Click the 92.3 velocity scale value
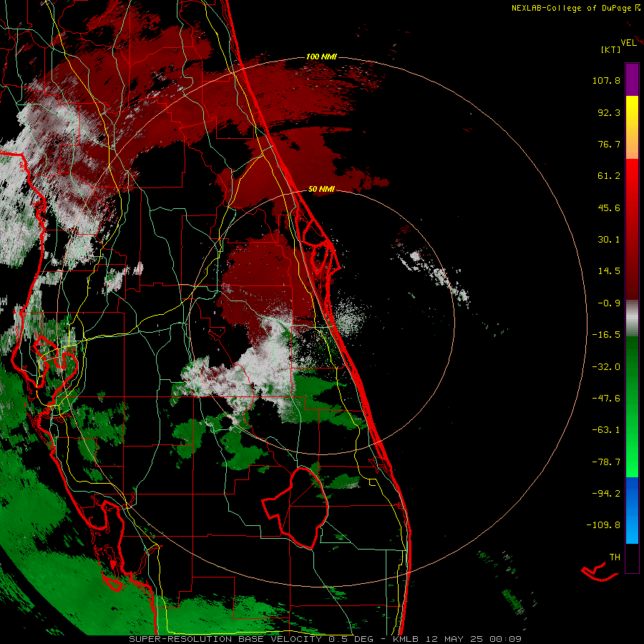This screenshot has width=644, height=644. click(609, 112)
